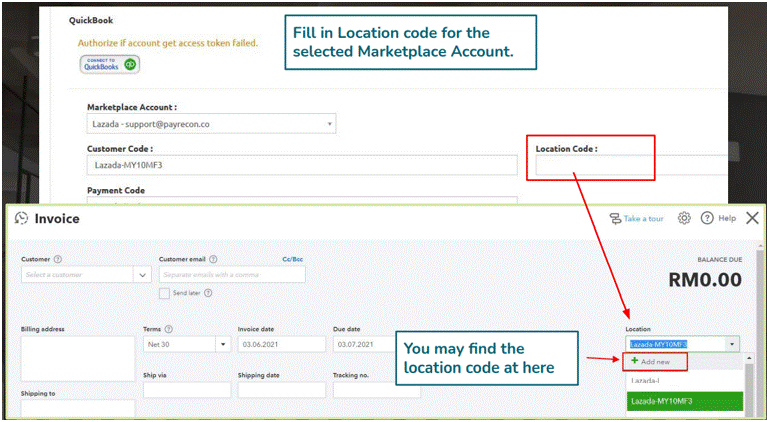Click the Invoice date field 03.06.2021
This screenshot has width=767, height=422.
pos(282,344)
